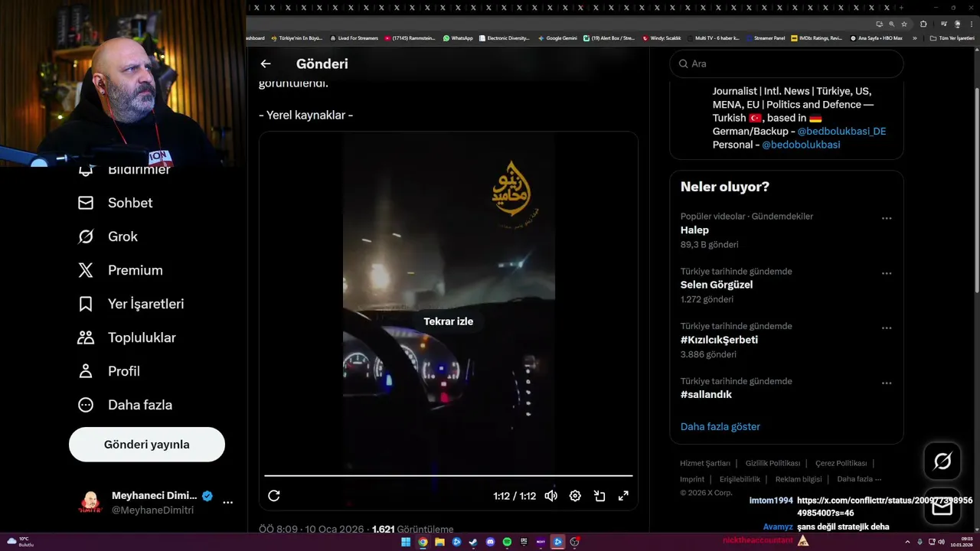Seek on the video progress bar

pos(449,476)
